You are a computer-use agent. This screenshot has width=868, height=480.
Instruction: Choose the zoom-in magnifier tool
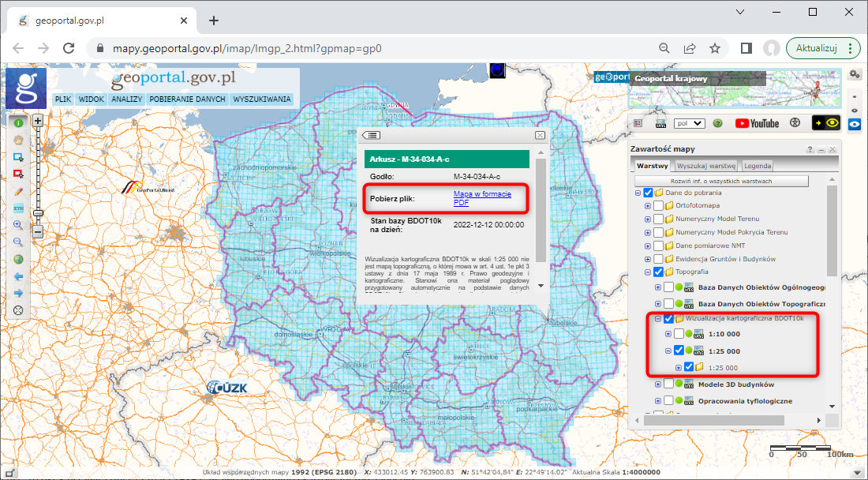tap(18, 225)
